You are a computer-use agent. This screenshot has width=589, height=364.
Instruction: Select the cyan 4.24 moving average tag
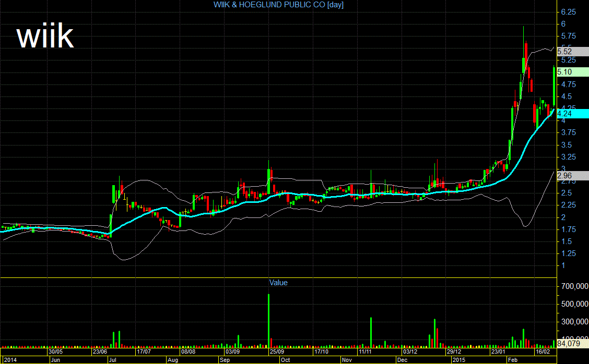click(573, 114)
